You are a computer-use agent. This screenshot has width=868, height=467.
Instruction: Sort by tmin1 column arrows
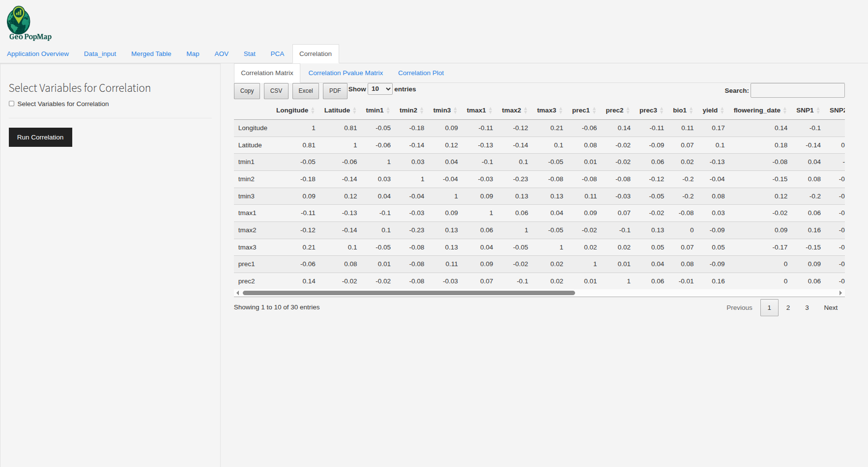[388, 110]
